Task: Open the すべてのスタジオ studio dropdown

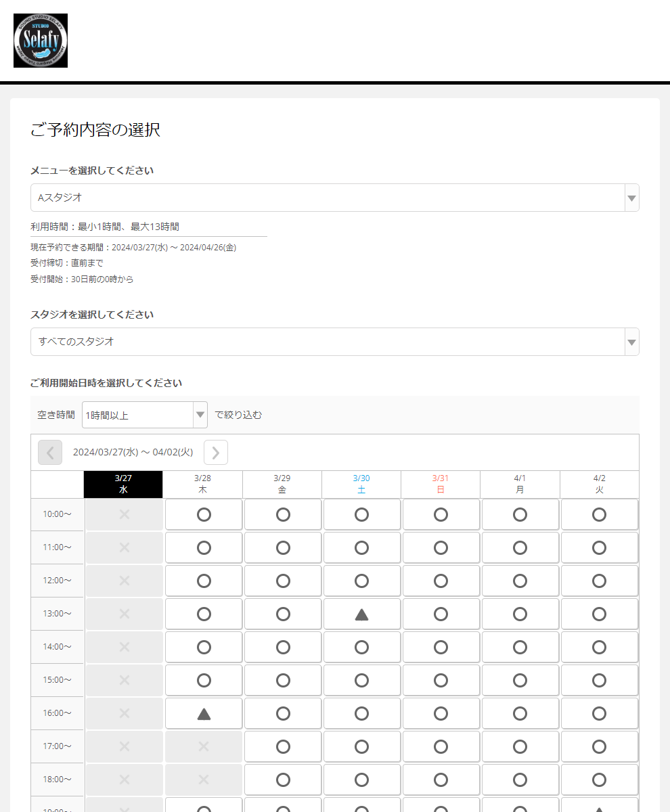Action: click(x=334, y=342)
